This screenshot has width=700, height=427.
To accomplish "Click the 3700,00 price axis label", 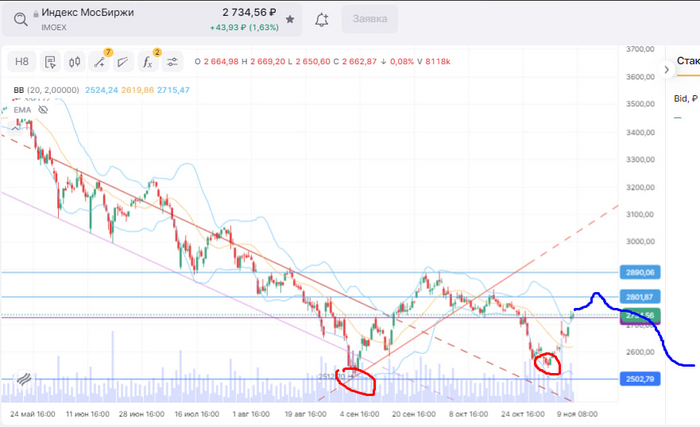I will coord(640,49).
